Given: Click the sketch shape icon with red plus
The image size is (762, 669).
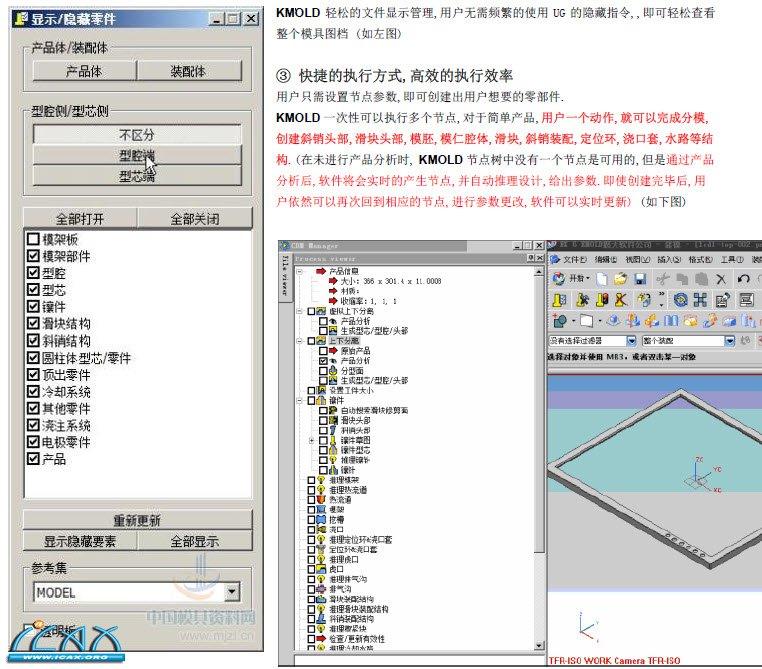Looking at the screenshot, I should 559,321.
